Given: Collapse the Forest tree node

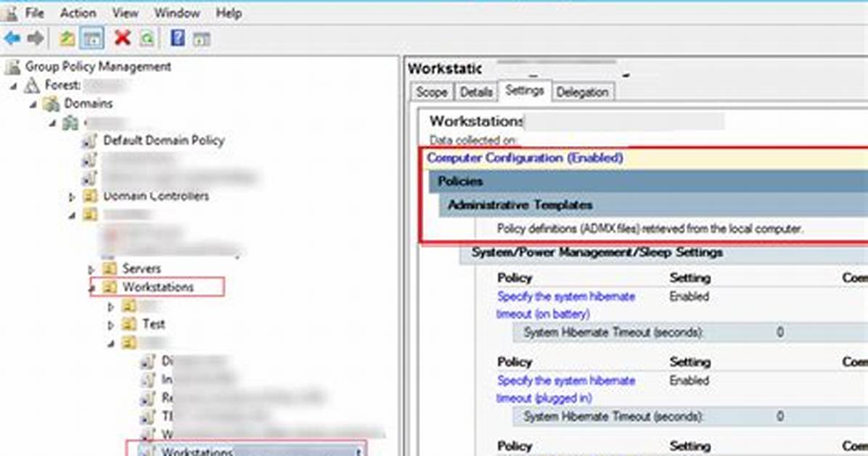Looking at the screenshot, I should (15, 86).
